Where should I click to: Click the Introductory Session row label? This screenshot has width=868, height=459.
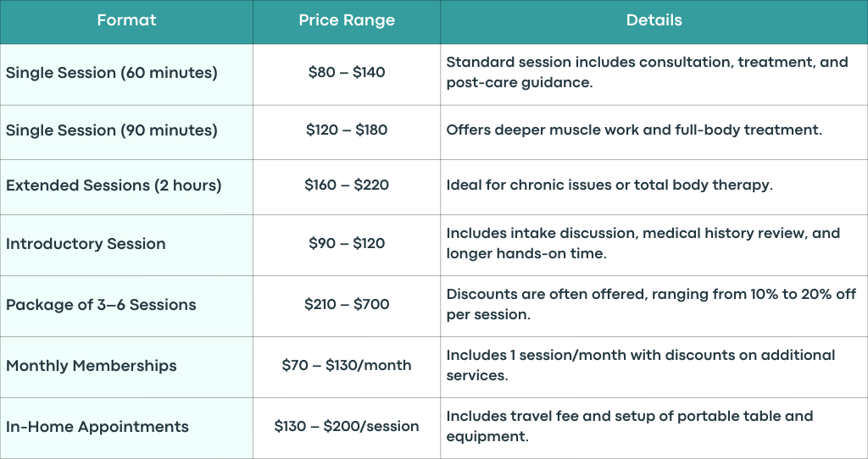pos(86,244)
